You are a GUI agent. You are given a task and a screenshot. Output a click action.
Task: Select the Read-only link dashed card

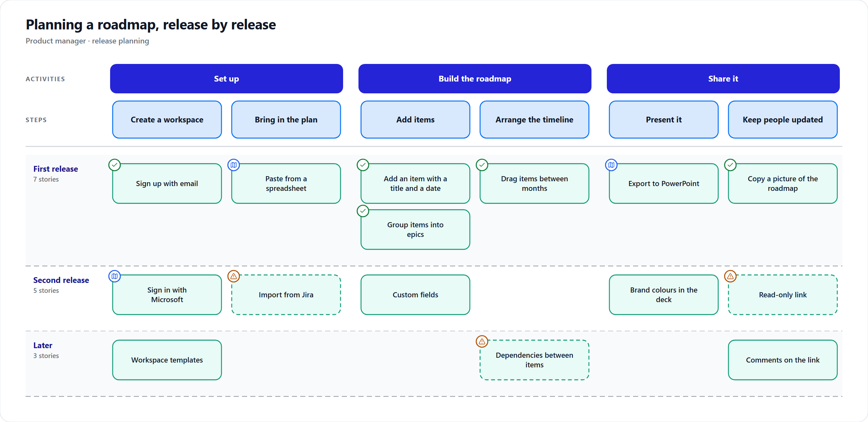pyautogui.click(x=783, y=295)
